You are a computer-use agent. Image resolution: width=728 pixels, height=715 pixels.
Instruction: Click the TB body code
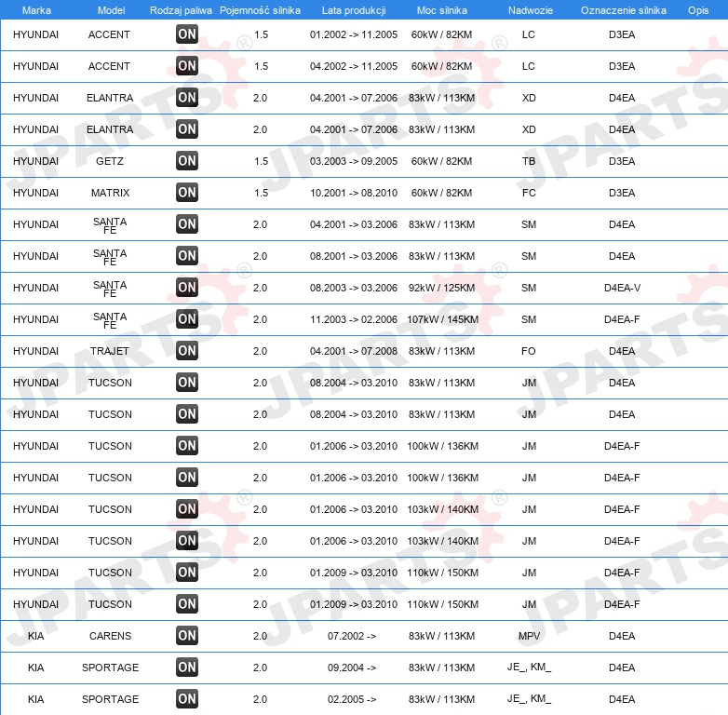click(529, 161)
